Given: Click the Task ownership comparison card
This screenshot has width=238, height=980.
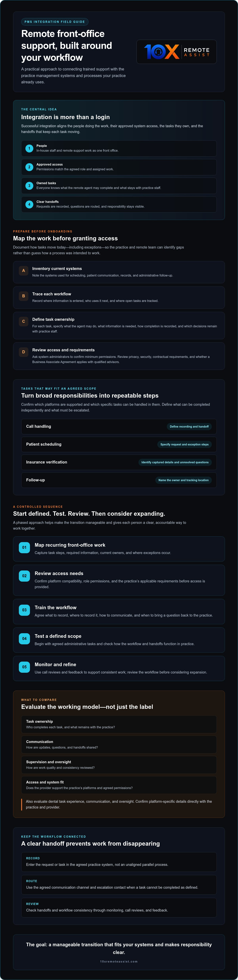Looking at the screenshot, I should pyautogui.click(x=119, y=724).
